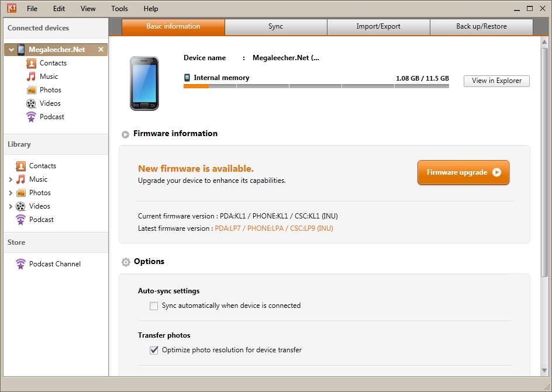The height and width of the screenshot is (392, 552).
Task: Click the New firmware is available heading
Action: tap(196, 169)
